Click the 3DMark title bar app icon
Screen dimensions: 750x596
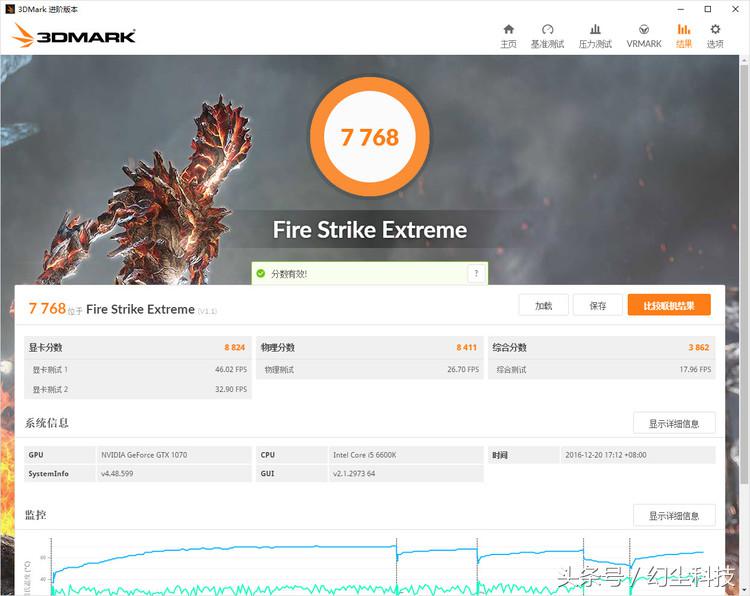[x=10, y=9]
